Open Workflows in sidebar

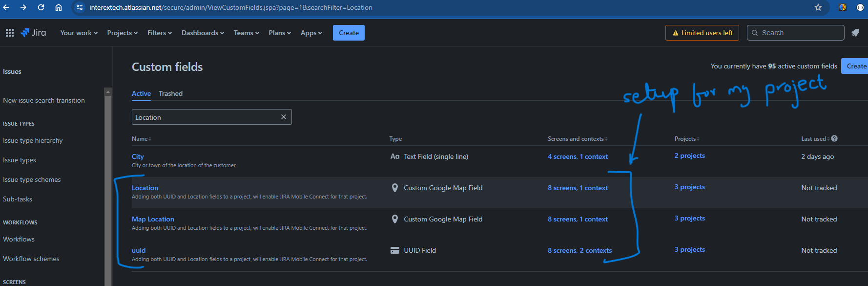[19, 239]
